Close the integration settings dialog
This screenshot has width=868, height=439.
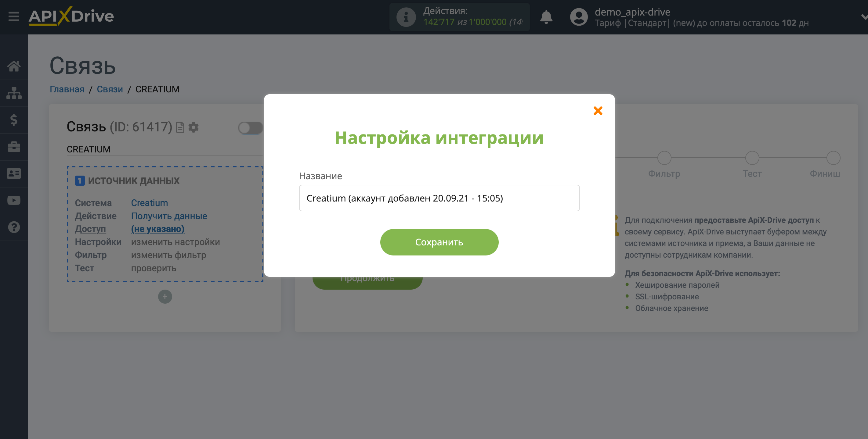click(598, 111)
